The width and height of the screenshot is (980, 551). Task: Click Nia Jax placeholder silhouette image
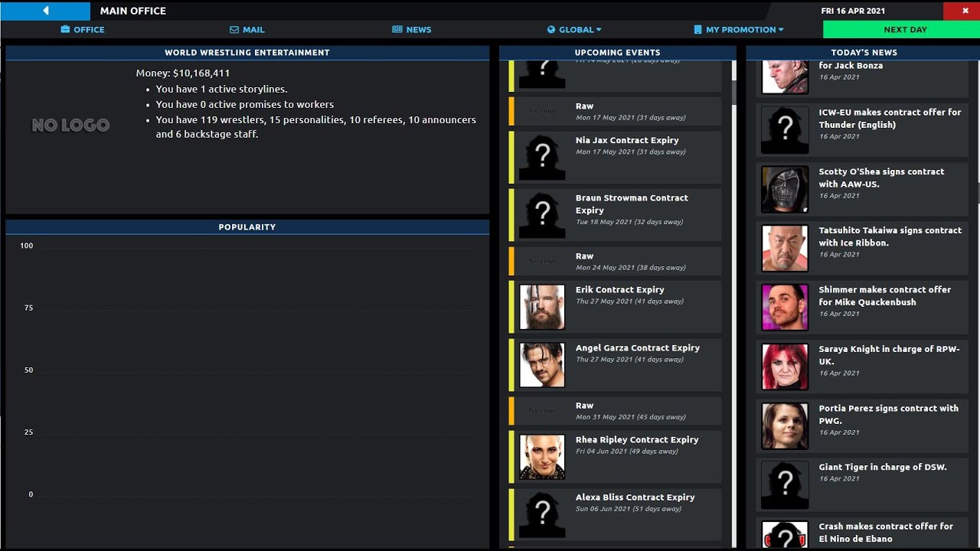click(x=542, y=157)
